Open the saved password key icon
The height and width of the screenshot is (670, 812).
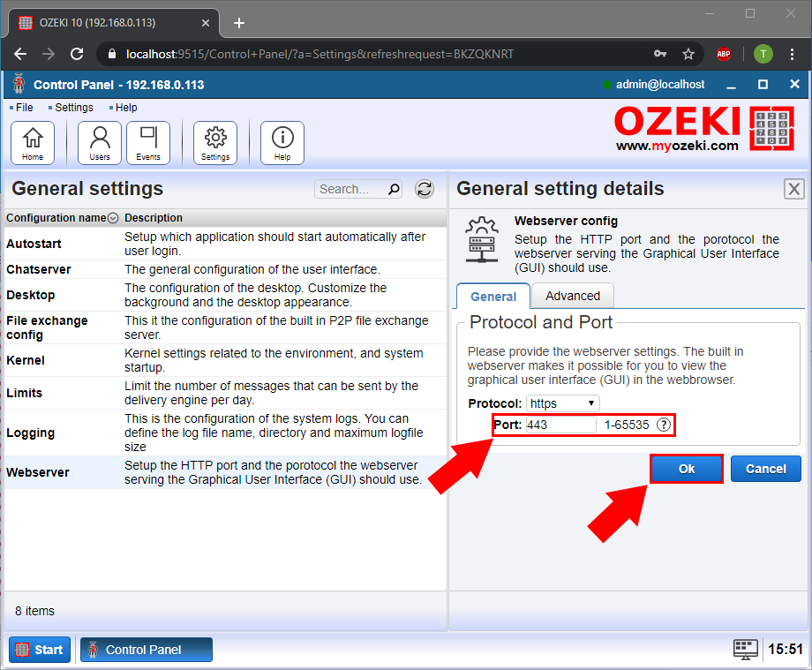(x=660, y=54)
